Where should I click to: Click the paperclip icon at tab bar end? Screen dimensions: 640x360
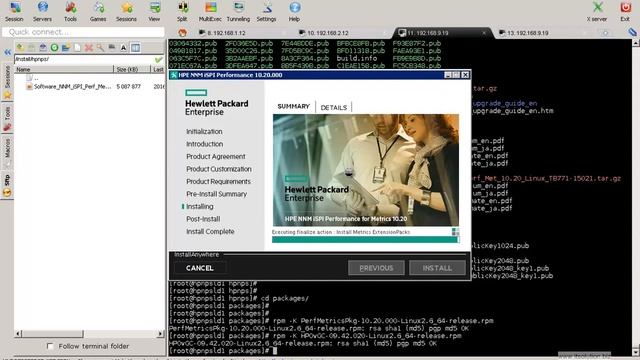coord(632,32)
